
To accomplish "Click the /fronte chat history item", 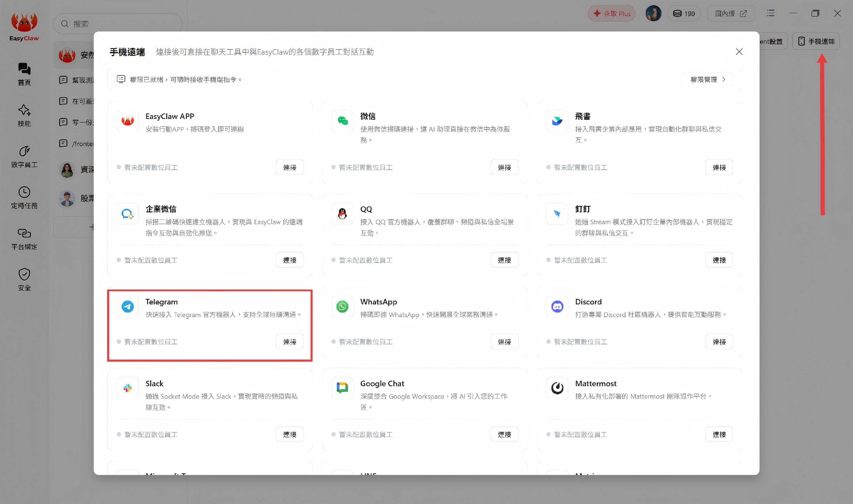I will point(77,143).
